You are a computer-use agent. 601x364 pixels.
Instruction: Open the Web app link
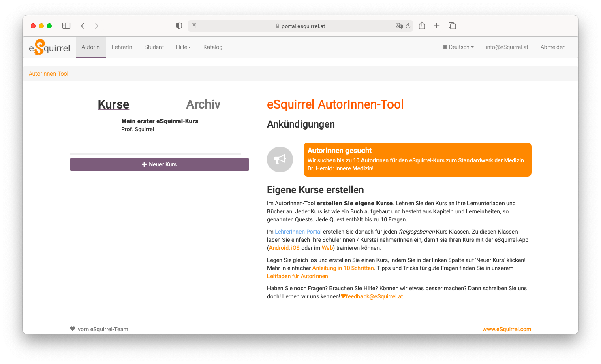coord(327,248)
